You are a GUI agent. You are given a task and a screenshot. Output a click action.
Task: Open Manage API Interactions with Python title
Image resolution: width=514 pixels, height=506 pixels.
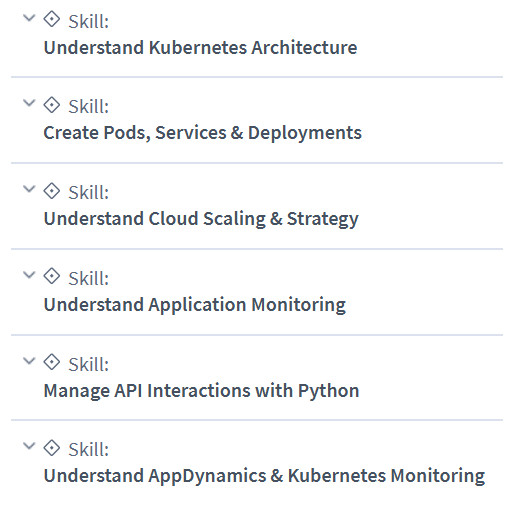tap(201, 391)
